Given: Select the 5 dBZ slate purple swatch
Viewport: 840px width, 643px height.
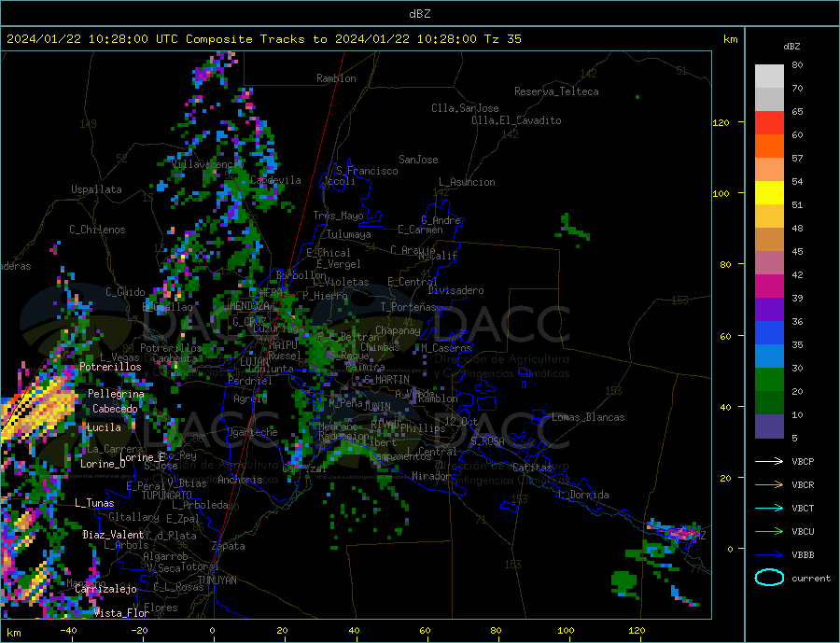Looking at the screenshot, I should pyautogui.click(x=769, y=426).
